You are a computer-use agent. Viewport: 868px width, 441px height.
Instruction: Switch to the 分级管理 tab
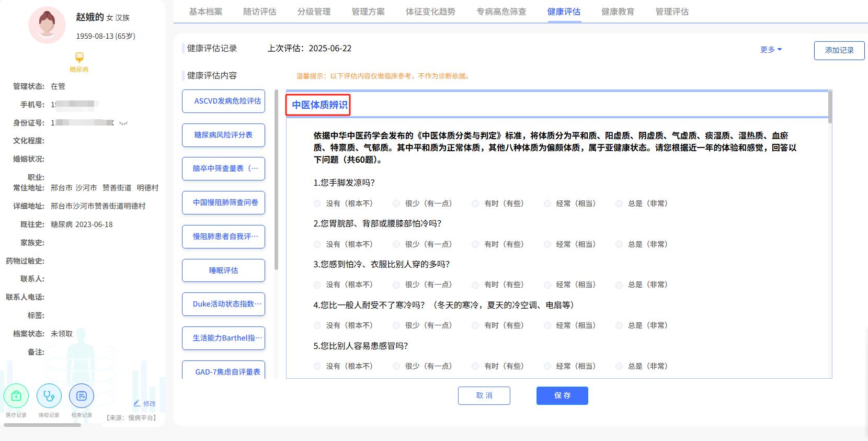tap(314, 12)
